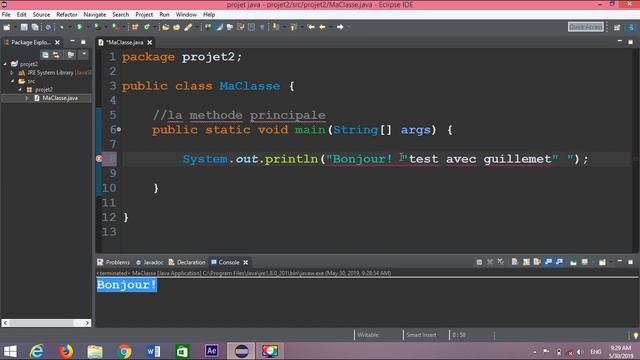Open dropdown arrow next to Run icon

(x=87, y=27)
